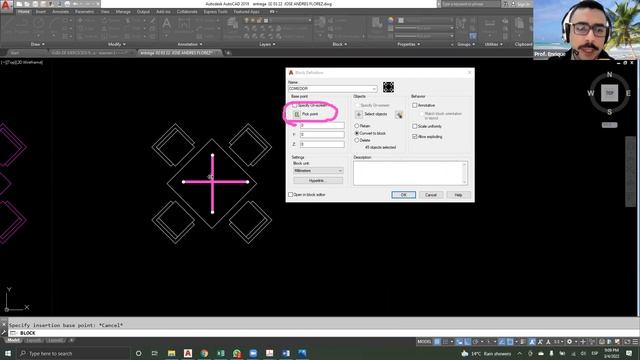Open the Block unit dropdown

(318, 171)
